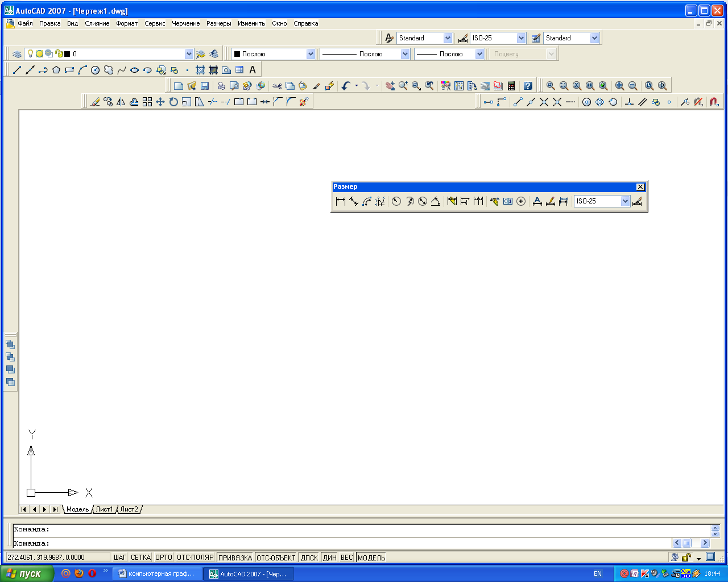728x582 pixels.
Task: Open the layer control dropdown
Action: [x=189, y=54]
